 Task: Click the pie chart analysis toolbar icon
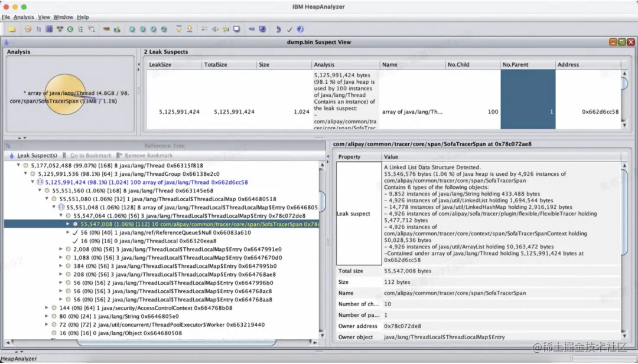[x=28, y=29]
